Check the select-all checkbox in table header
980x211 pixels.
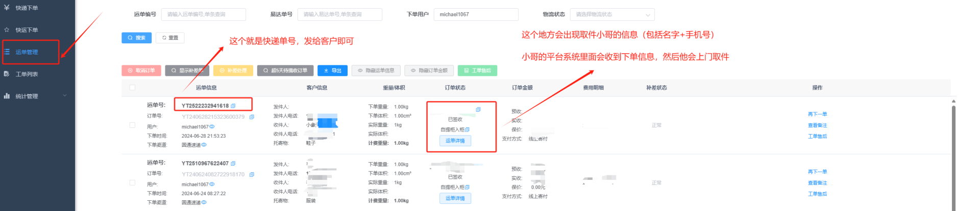point(132,88)
